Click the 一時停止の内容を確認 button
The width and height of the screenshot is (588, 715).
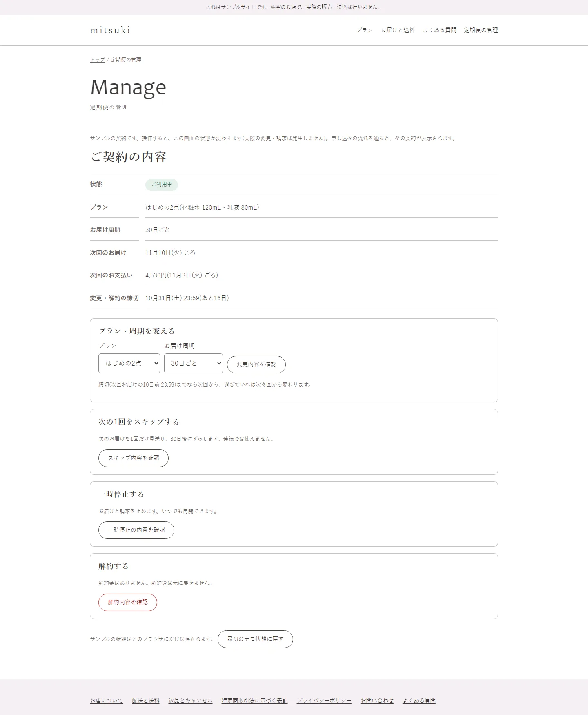point(136,530)
